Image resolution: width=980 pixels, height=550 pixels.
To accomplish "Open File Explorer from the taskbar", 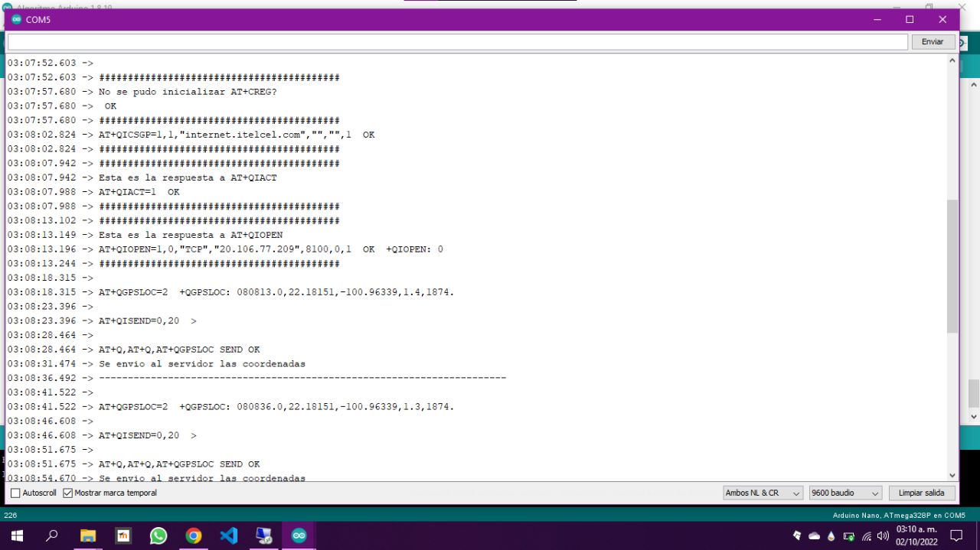I will click(88, 535).
